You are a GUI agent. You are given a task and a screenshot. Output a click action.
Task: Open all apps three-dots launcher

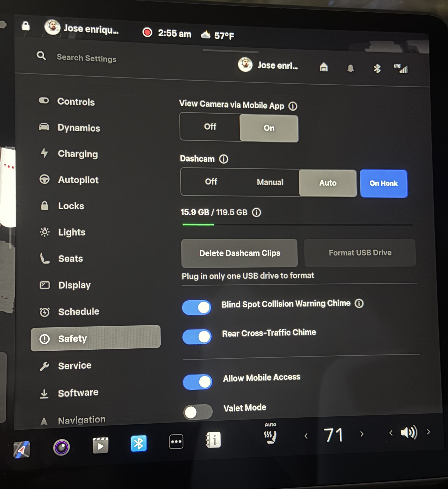(176, 441)
